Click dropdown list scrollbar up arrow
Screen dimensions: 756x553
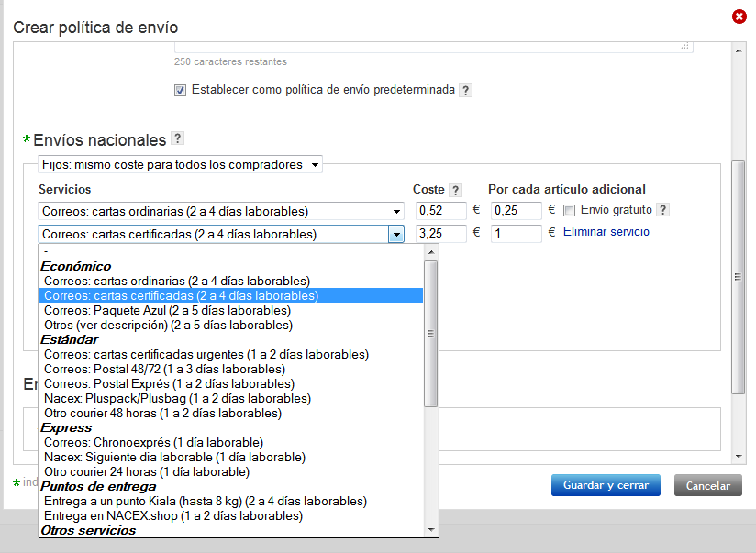pos(431,252)
